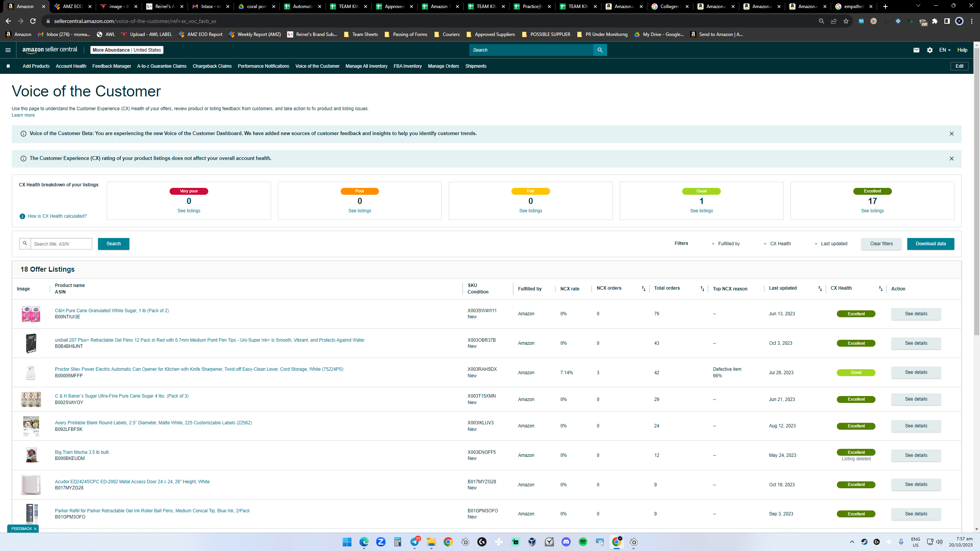Click the Search button next to title field
Viewport: 980px width, 551px height.
[x=114, y=244]
